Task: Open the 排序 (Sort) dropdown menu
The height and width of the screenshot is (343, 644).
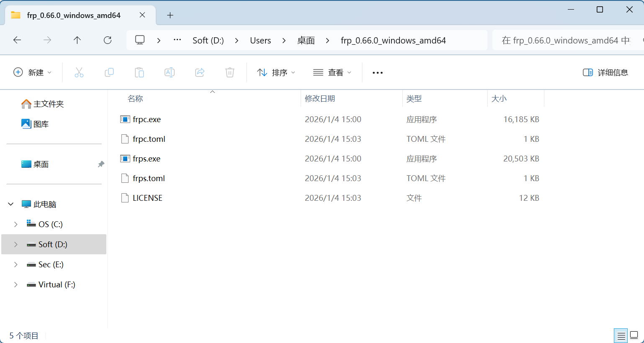Action: (276, 72)
